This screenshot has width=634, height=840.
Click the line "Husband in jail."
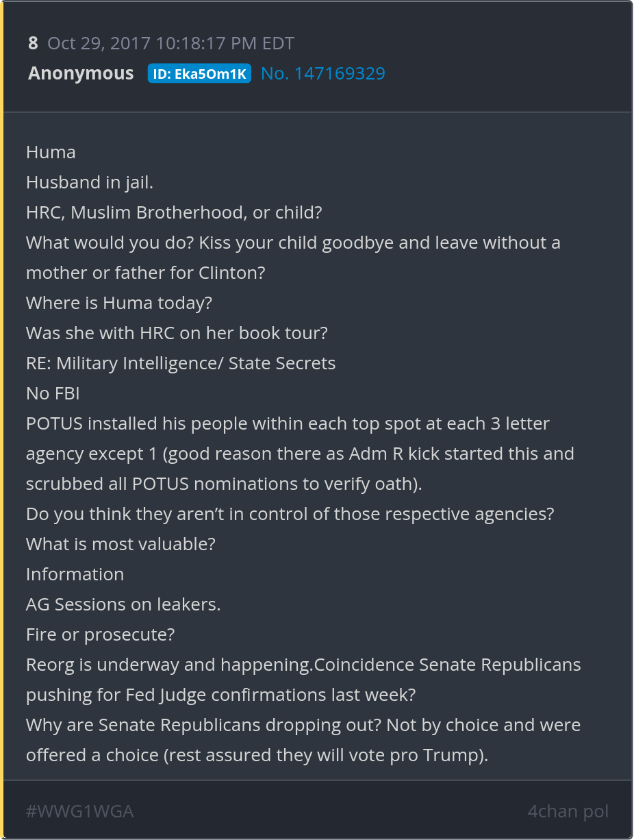click(x=89, y=182)
